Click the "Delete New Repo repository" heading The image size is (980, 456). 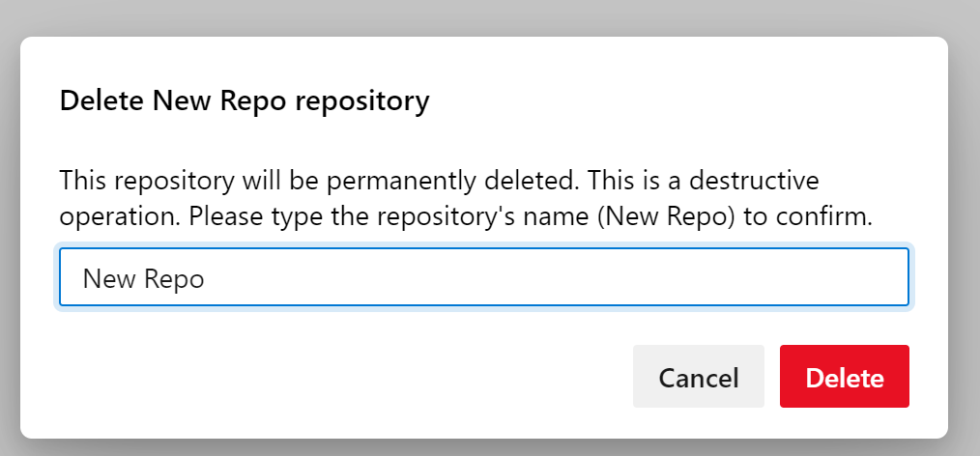tap(245, 100)
